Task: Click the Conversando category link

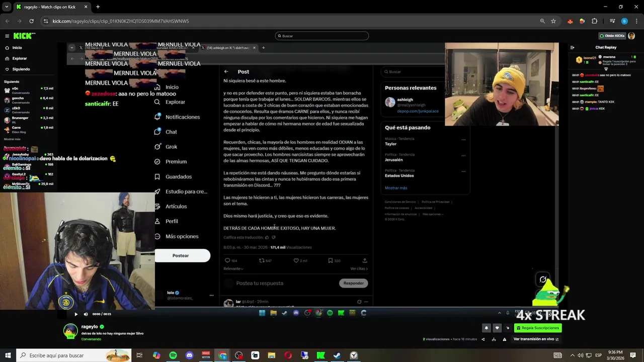Action: pyautogui.click(x=91, y=339)
